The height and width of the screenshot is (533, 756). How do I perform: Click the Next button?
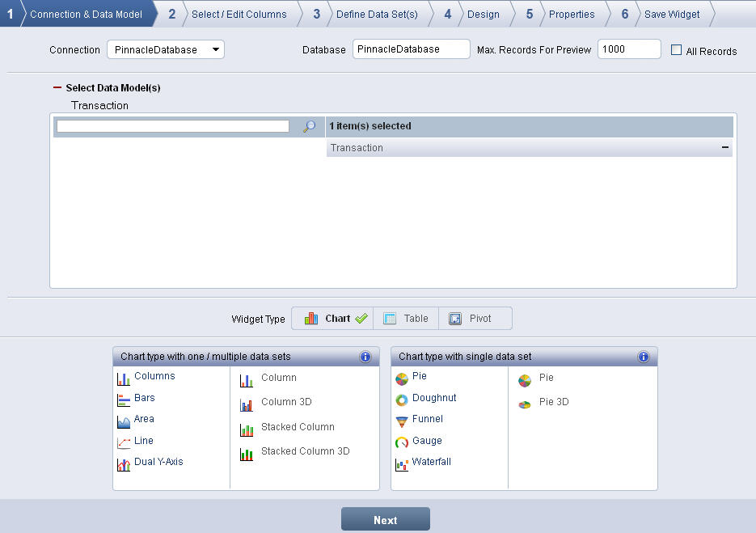coord(386,520)
